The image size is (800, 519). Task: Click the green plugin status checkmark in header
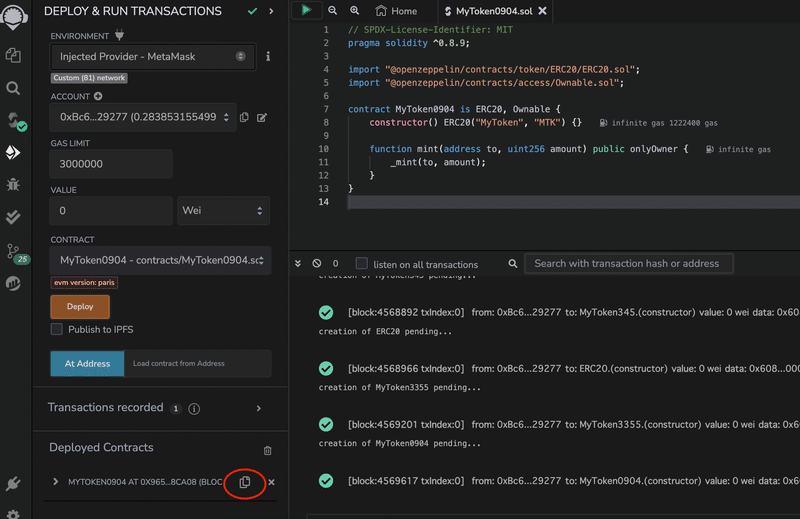click(252, 11)
